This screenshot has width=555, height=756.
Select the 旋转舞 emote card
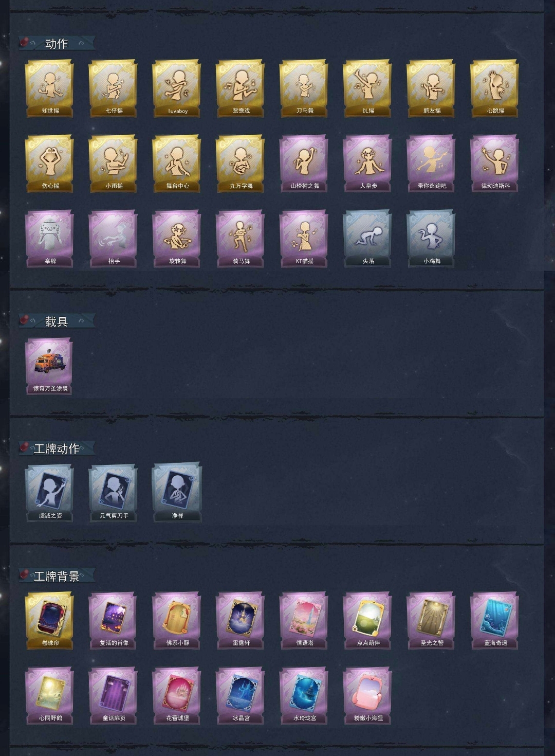pyautogui.click(x=177, y=239)
